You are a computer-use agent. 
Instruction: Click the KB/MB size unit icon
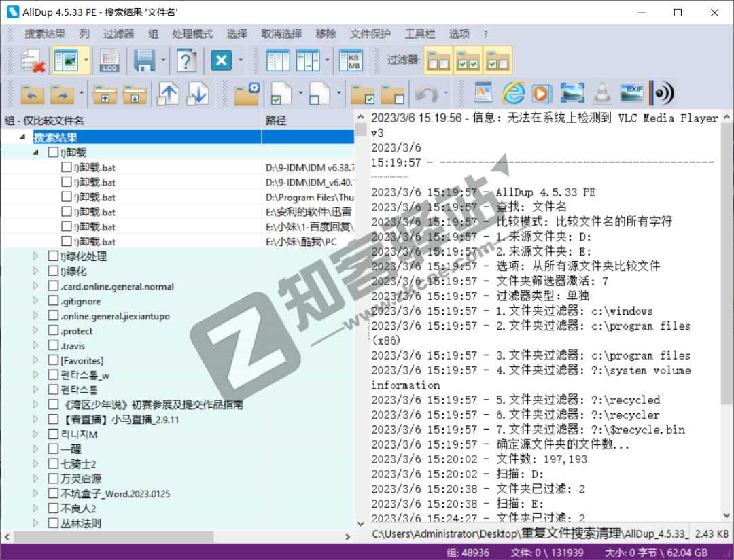(351, 60)
